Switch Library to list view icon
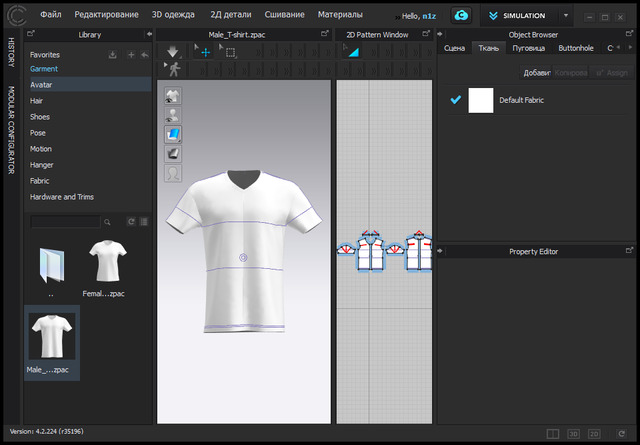This screenshot has width=640, height=445. [x=144, y=221]
